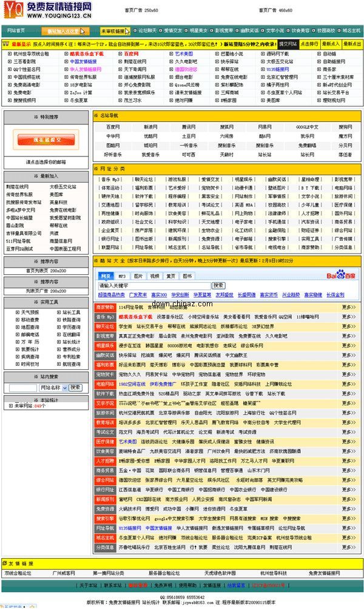Open 论坛聊天 in the top navigation

click(x=147, y=31)
